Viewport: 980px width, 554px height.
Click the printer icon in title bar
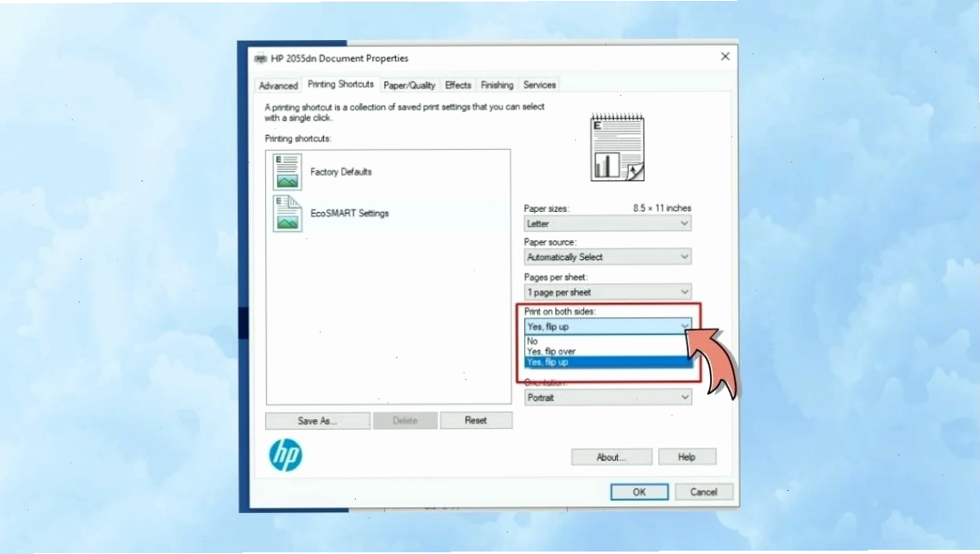click(x=261, y=59)
